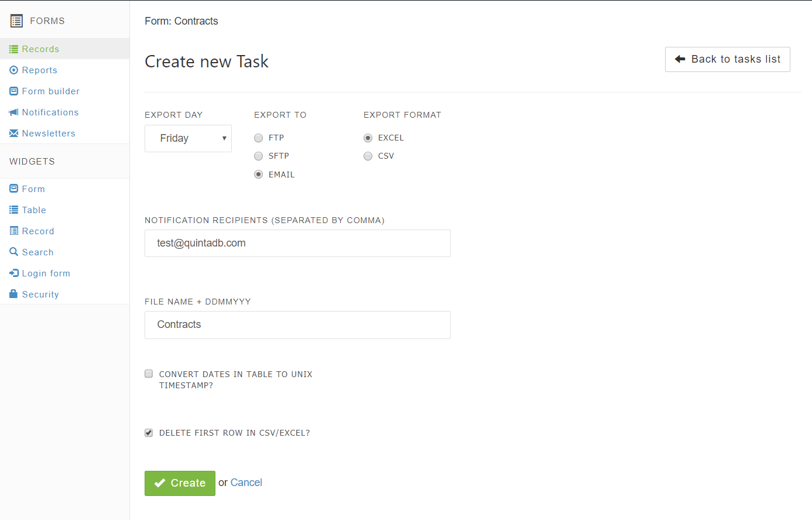Go to Form builder

point(51,91)
